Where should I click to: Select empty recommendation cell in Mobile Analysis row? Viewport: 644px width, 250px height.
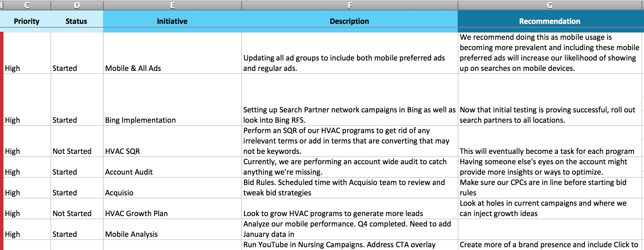coord(550,229)
